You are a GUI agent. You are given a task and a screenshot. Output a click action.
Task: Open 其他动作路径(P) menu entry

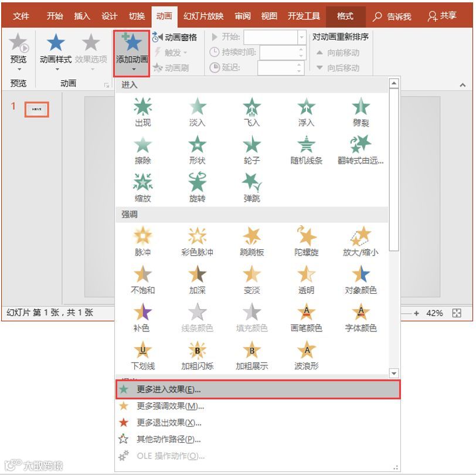click(x=258, y=439)
